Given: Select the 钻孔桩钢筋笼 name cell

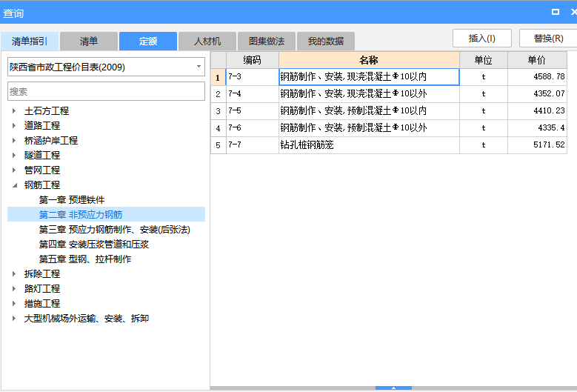Looking at the screenshot, I should tap(369, 145).
